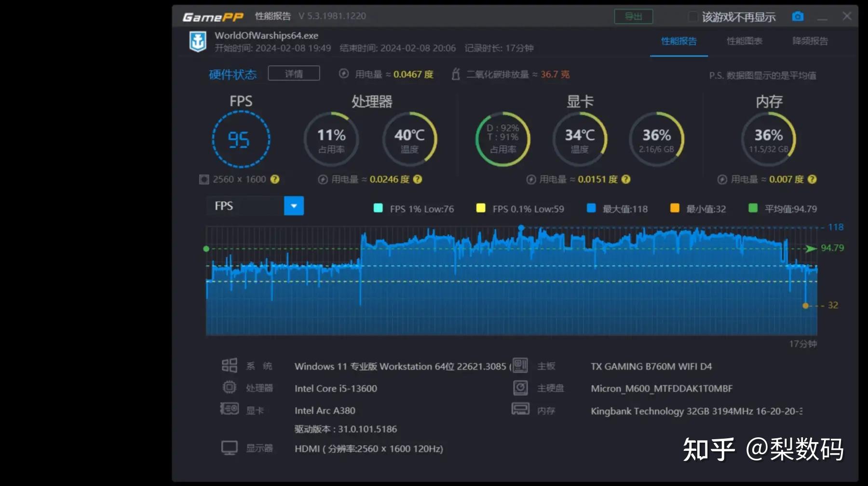This screenshot has height=486, width=868.
Task: Click the motherboard icon in hardware list
Action: pos(520,365)
